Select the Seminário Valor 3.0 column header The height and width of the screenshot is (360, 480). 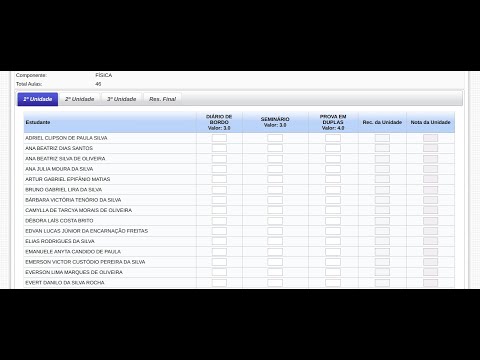[275, 122]
